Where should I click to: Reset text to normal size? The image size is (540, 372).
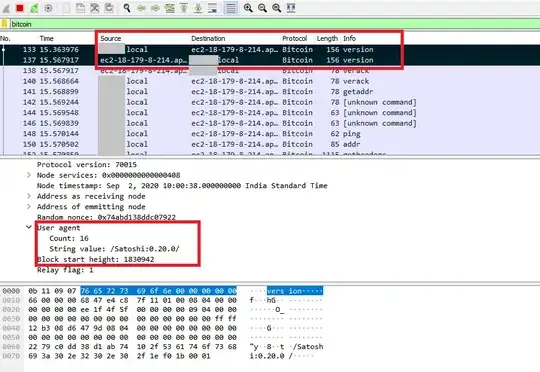click(x=277, y=8)
